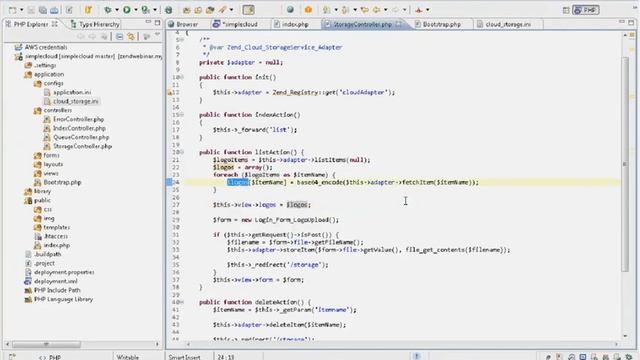Click the Writable status bar field
The width and height of the screenshot is (640, 360).
click(x=127, y=357)
